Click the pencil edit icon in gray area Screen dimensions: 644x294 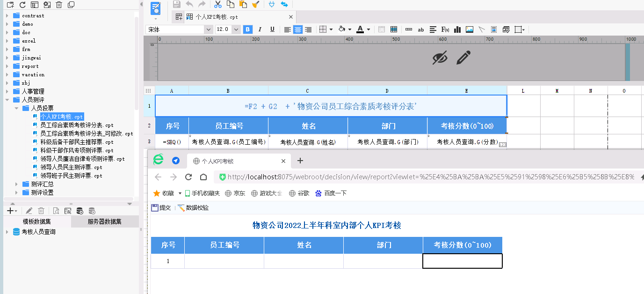pos(463,58)
